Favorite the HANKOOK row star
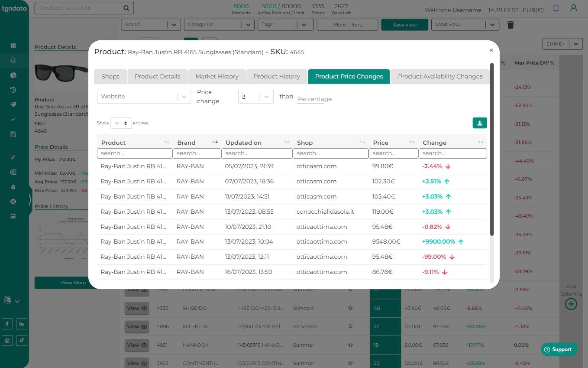This screenshot has height=368, width=588. coord(350,345)
